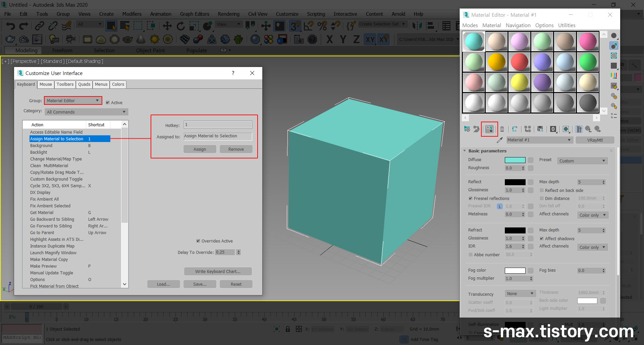644x345 pixels.
Task: Open the Preset dropdown showing Custom
Action: coord(582,161)
